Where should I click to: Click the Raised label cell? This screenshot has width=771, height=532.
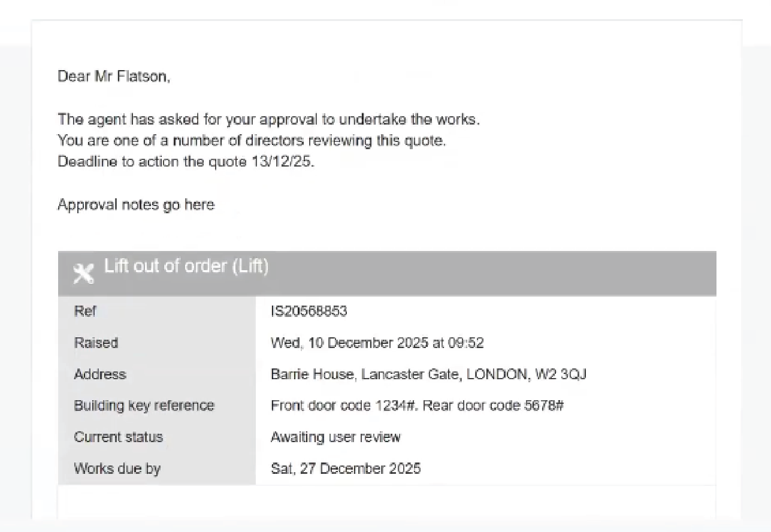pyautogui.click(x=96, y=343)
